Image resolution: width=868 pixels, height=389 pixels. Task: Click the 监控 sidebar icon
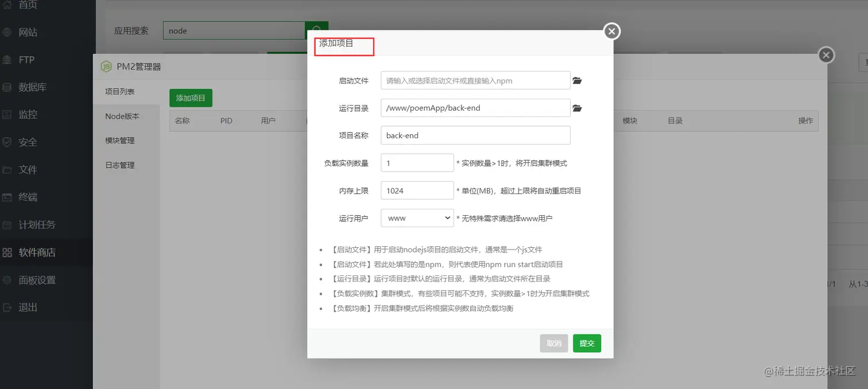[x=7, y=115]
